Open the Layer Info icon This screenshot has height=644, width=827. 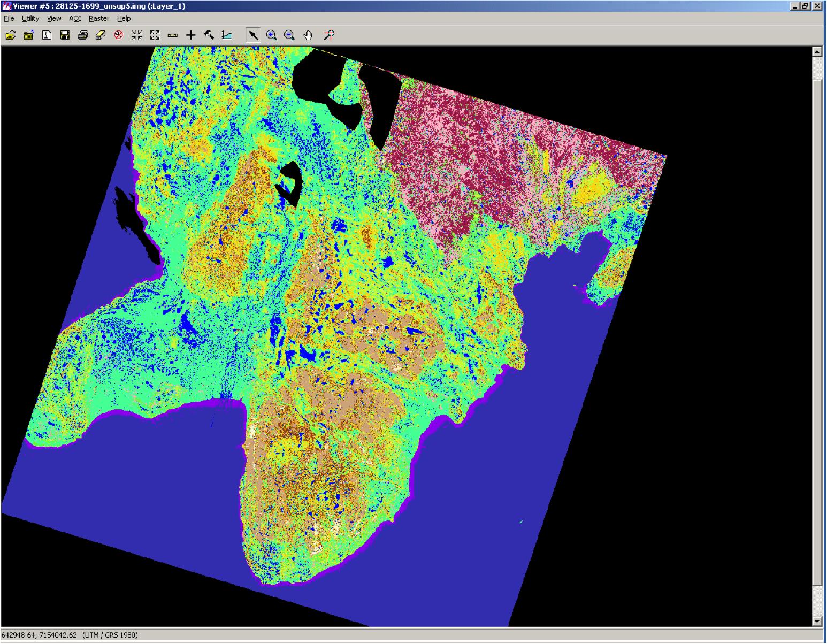pyautogui.click(x=47, y=35)
